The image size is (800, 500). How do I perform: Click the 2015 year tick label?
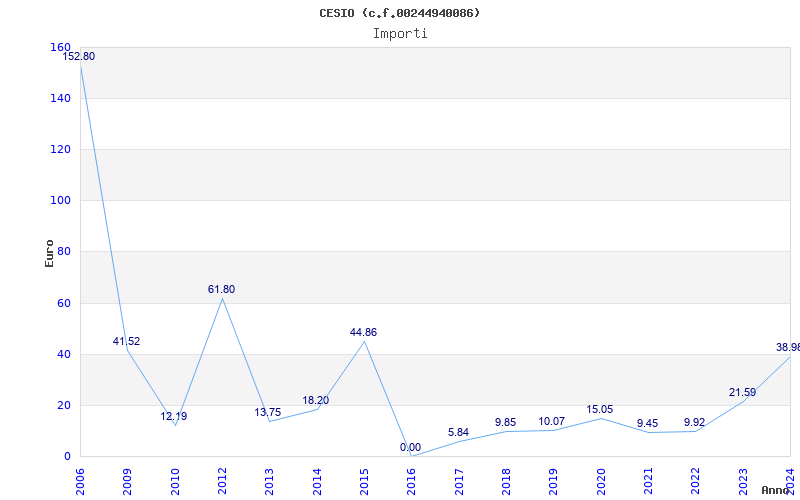[364, 482]
